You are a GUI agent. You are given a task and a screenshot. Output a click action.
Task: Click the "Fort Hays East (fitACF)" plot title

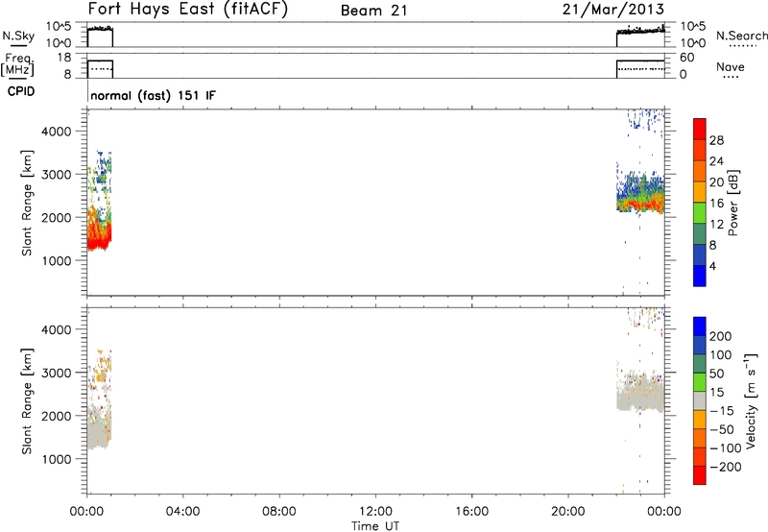pos(187,9)
